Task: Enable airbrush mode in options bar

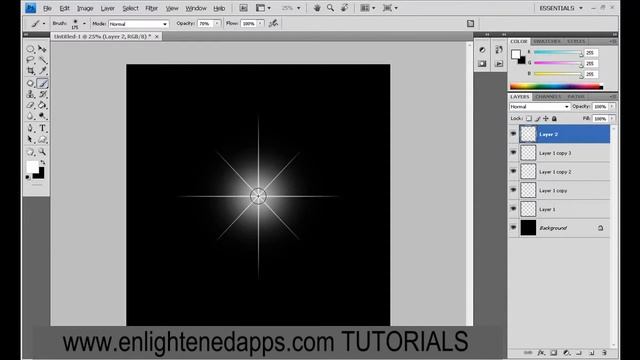Action: [x=273, y=23]
